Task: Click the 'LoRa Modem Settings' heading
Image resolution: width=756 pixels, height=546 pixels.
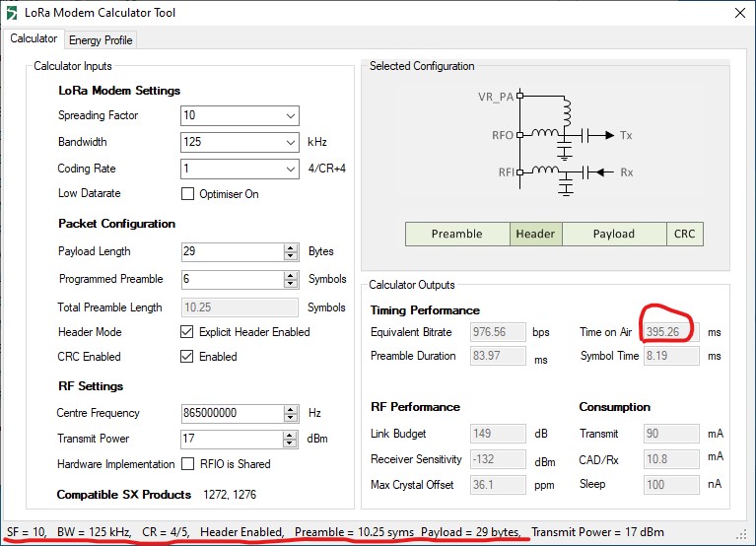Action: [119, 91]
